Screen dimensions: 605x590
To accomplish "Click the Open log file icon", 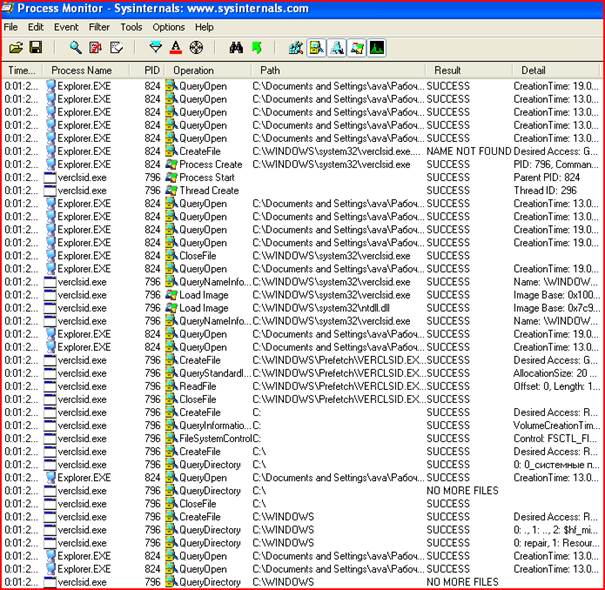I will click(x=16, y=48).
